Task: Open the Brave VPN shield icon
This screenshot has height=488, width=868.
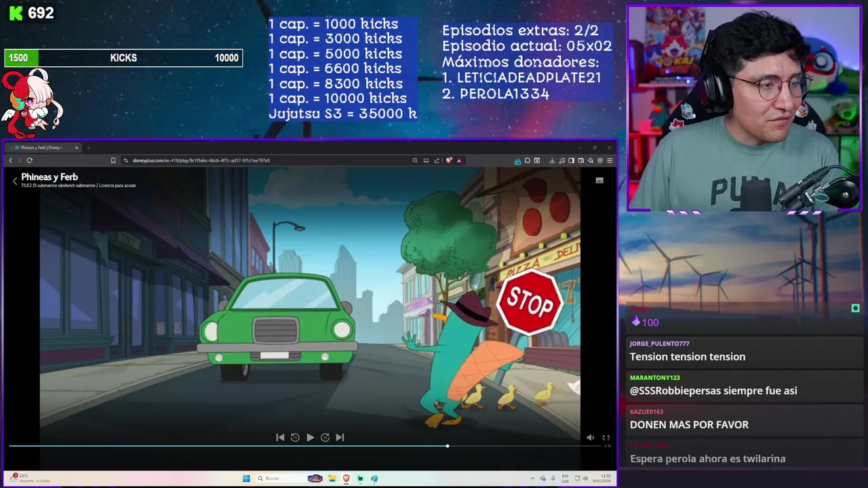Action: tap(600, 161)
